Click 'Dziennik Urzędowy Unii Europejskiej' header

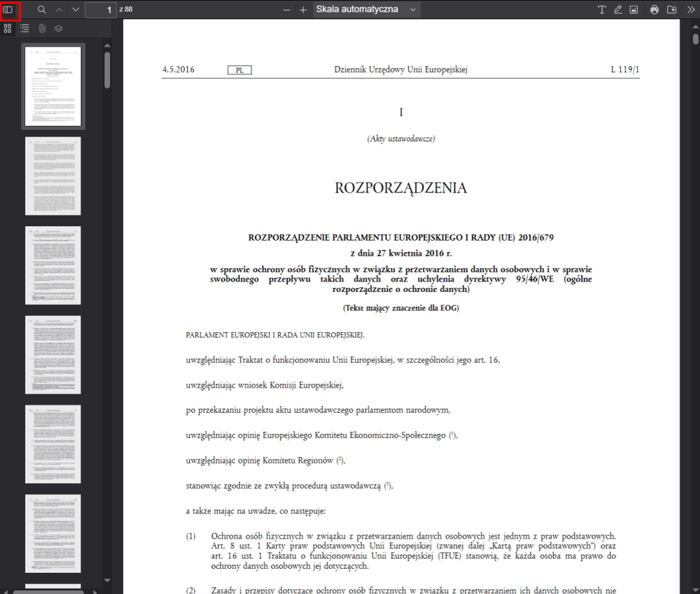[401, 70]
